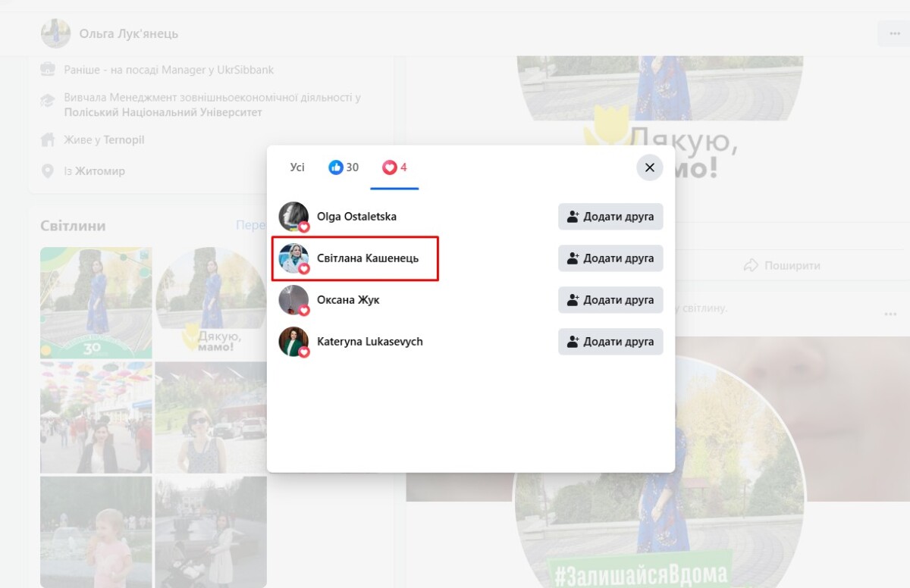910x588 pixels.
Task: Add Kateryna Lukasevych as friend
Action: coord(610,342)
